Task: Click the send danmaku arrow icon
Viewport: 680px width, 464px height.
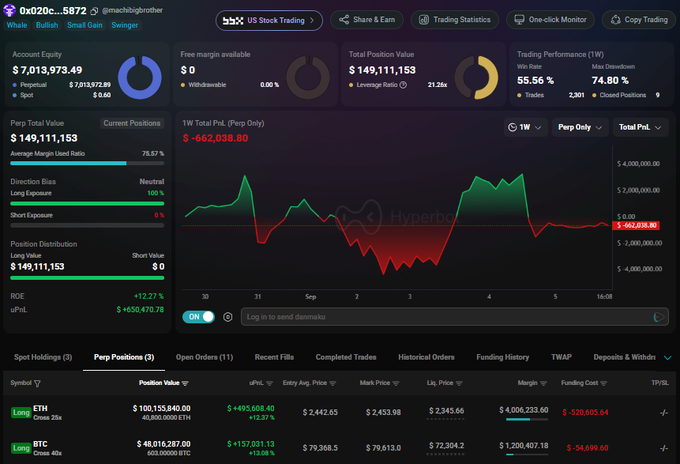Action: click(x=658, y=317)
